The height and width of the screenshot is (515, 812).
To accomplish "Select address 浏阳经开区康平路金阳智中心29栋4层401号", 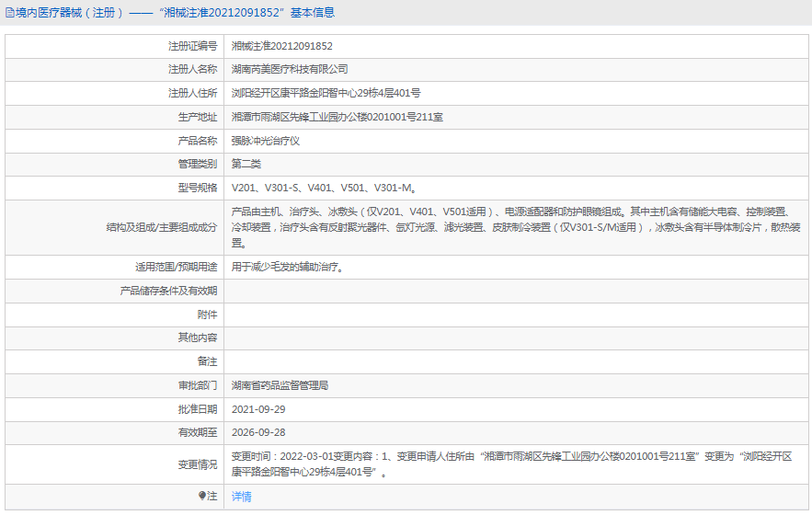I will tap(326, 93).
